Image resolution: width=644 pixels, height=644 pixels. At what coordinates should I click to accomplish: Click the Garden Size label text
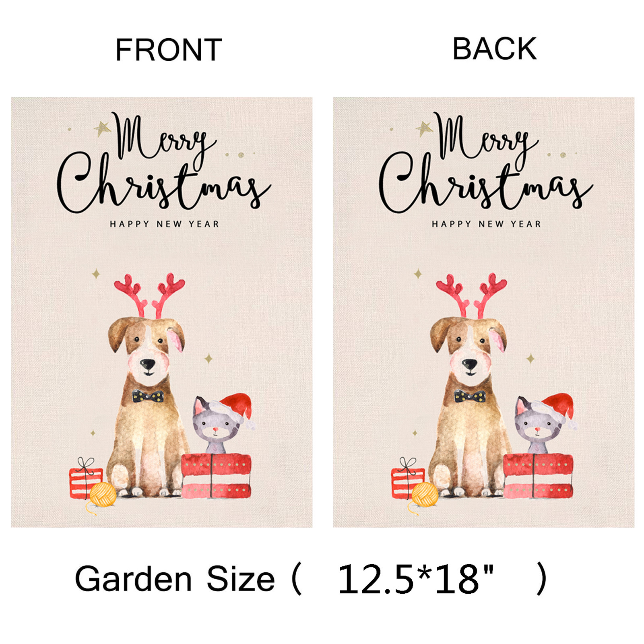[175, 579]
